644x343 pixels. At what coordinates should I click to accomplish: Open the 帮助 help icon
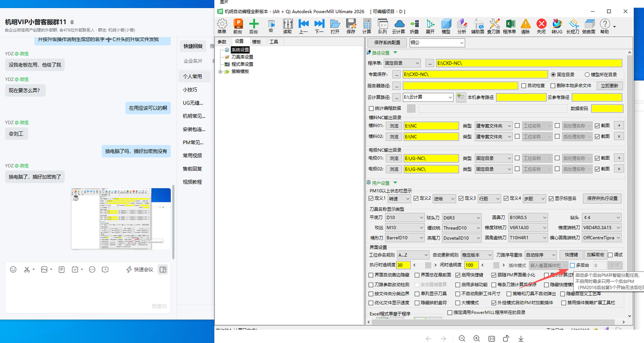click(x=605, y=26)
